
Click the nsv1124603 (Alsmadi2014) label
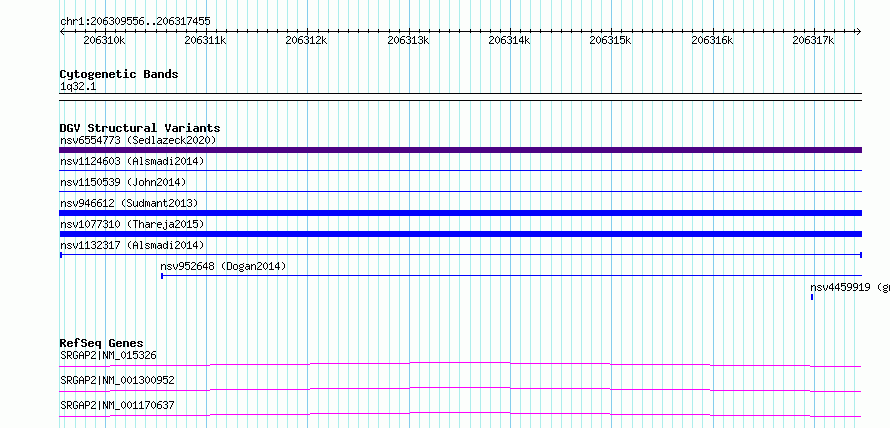coord(132,161)
